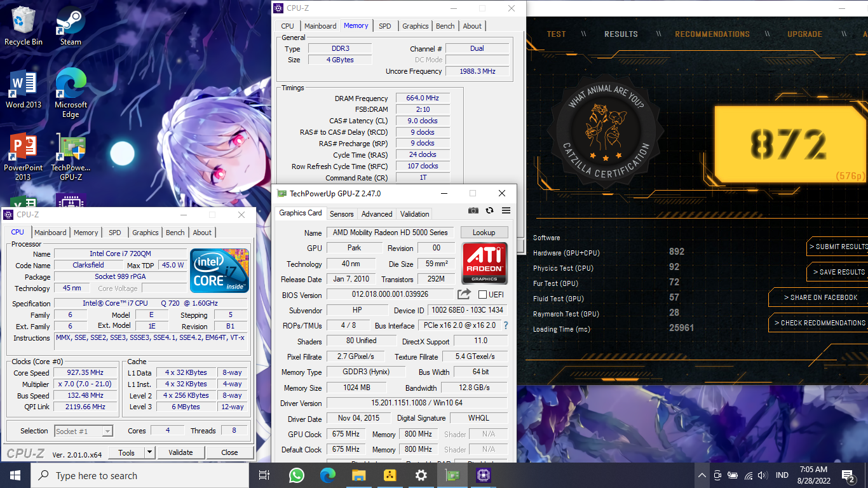This screenshot has height=488, width=868.
Task: Click the Bus Interface question mark
Action: pyautogui.click(x=506, y=325)
